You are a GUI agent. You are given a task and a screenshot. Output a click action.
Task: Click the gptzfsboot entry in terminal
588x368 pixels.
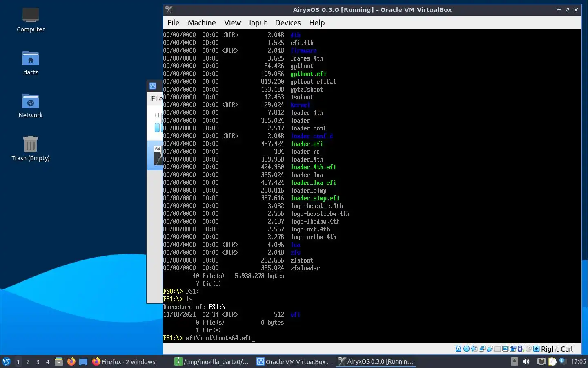307,90
